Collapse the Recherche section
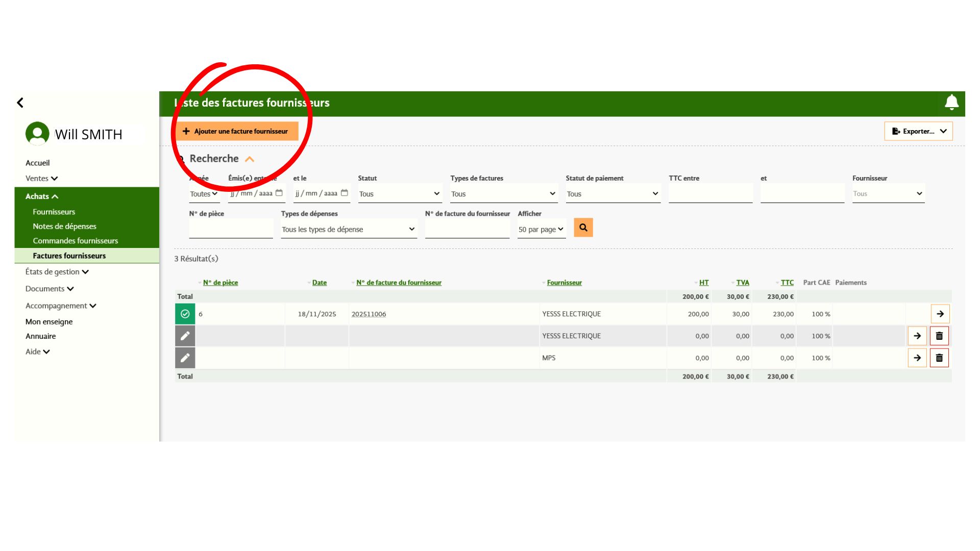Screen dimensions: 980x551 pyautogui.click(x=250, y=159)
